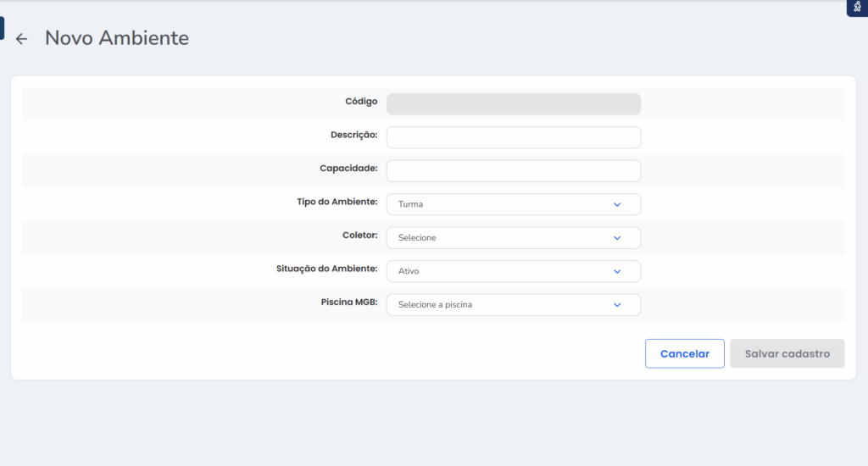Image resolution: width=868 pixels, height=466 pixels.
Task: Click the walking person icon in top-right corner
Action: click(857, 7)
